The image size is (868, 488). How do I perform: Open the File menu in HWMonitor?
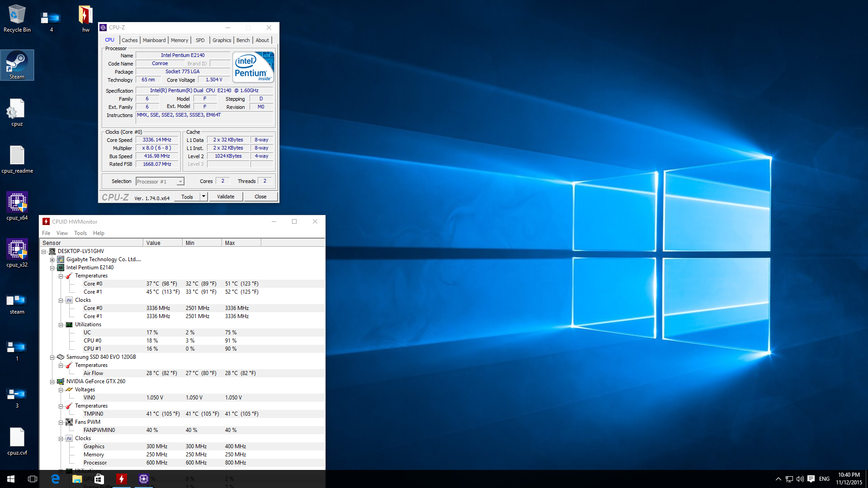(x=46, y=233)
